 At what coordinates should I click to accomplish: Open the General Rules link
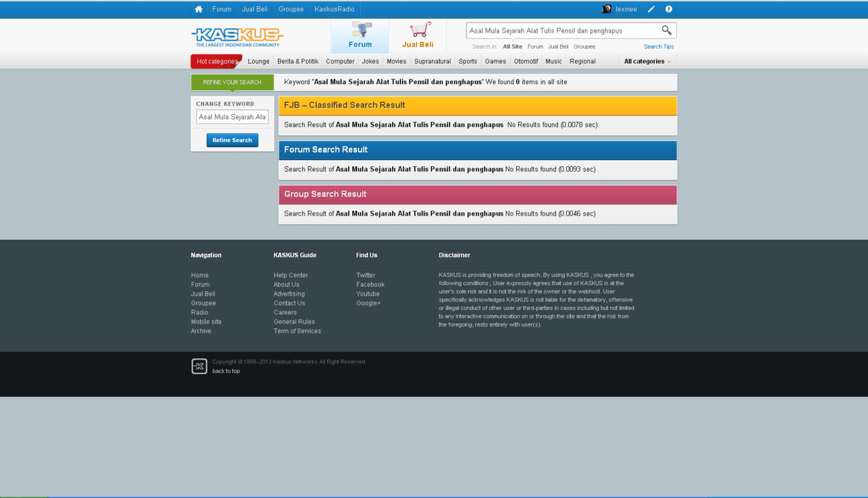coord(294,322)
